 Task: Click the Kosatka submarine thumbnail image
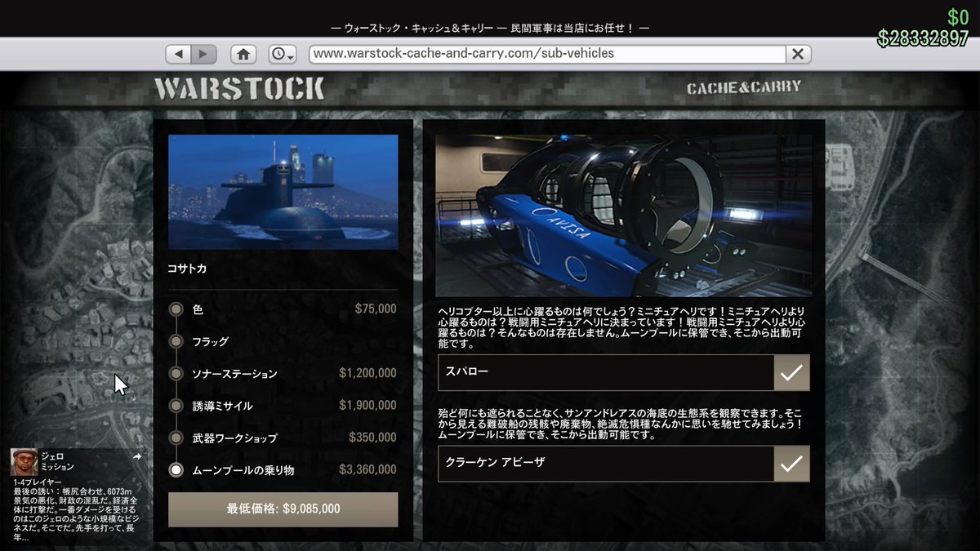(283, 192)
